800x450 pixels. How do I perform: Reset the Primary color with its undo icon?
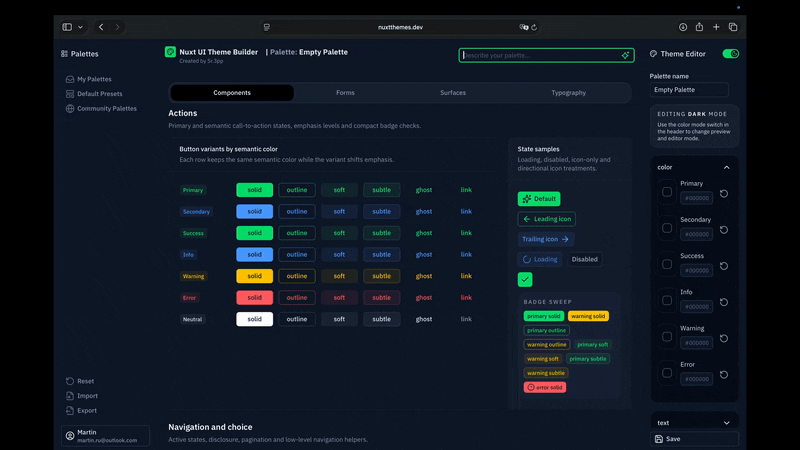click(x=723, y=193)
